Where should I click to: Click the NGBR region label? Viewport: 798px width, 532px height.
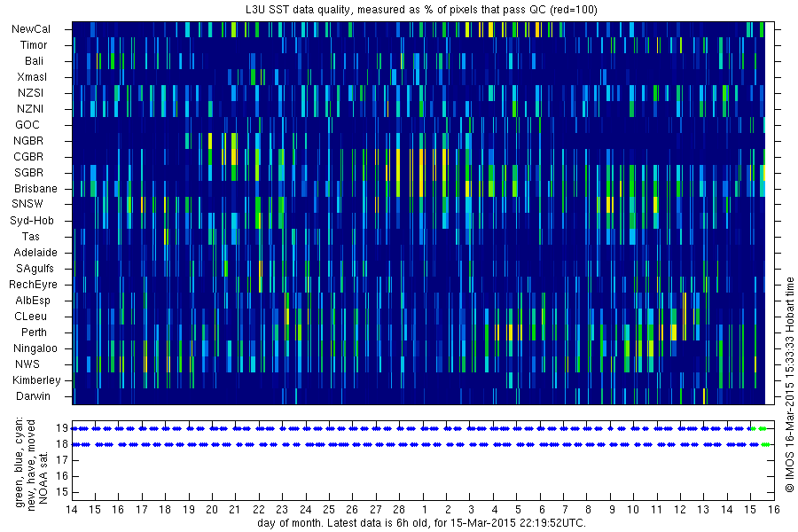point(28,140)
